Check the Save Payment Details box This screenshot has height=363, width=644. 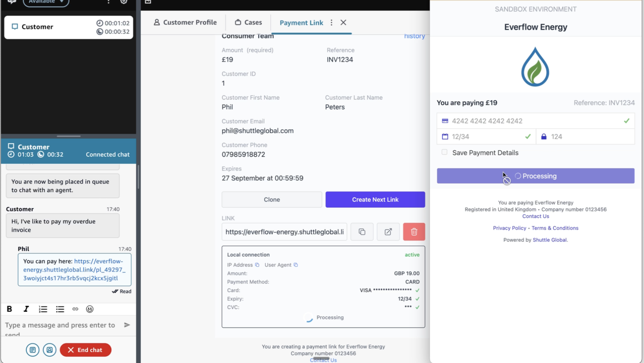[x=444, y=152]
